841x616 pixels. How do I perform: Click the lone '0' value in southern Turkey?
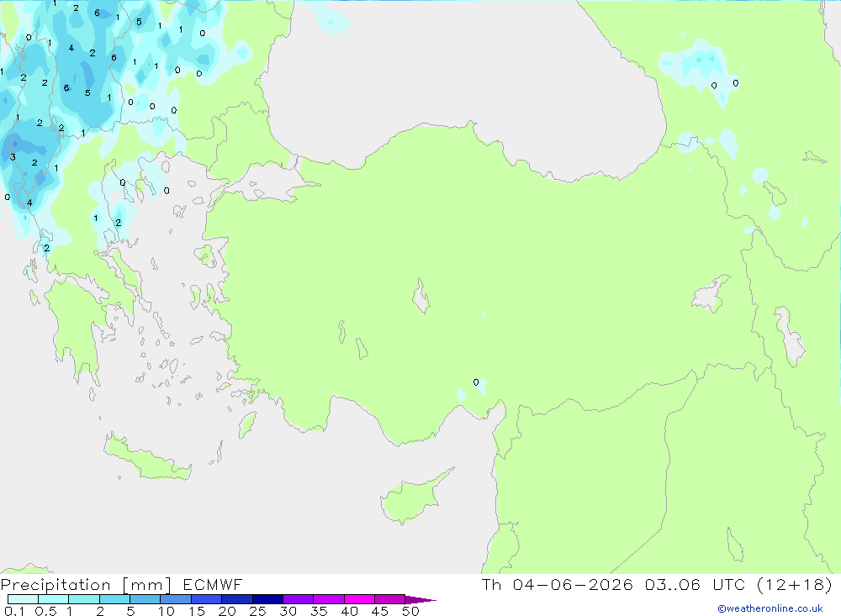476,382
